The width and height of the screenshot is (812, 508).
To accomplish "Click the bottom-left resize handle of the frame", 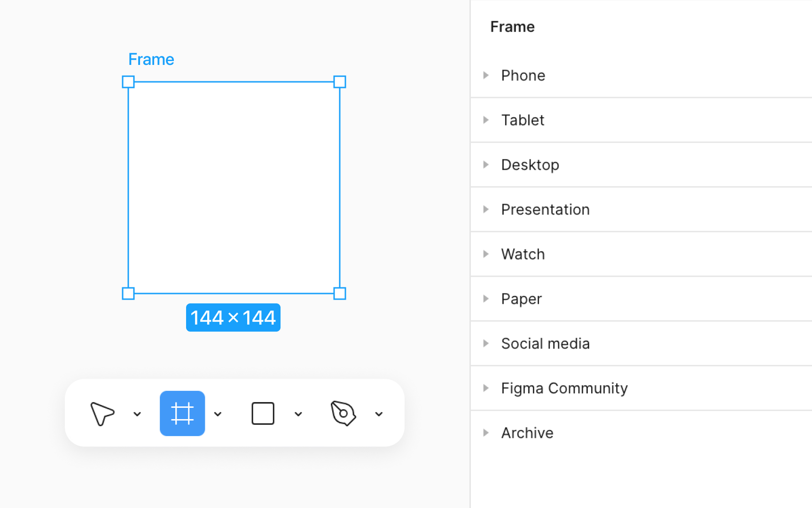I will [x=128, y=294].
